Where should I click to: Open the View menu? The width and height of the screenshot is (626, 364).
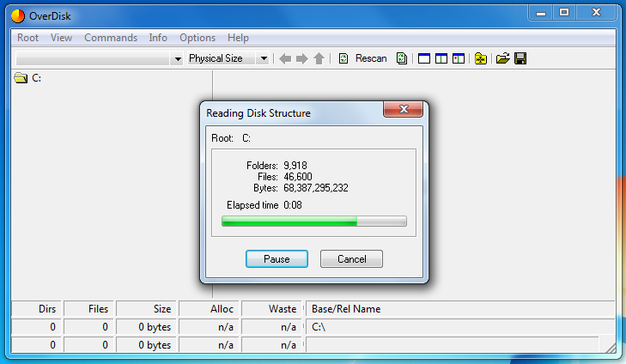pyautogui.click(x=61, y=38)
